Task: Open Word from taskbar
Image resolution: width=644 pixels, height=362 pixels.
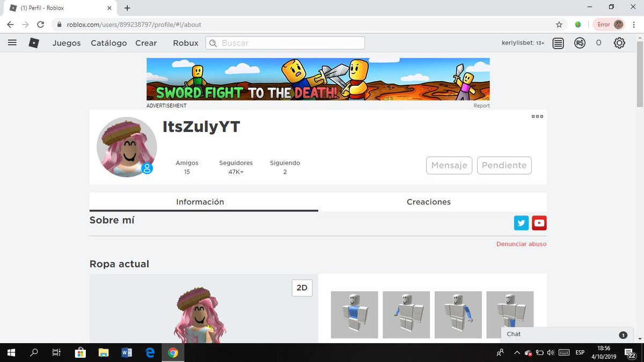Action: pyautogui.click(x=127, y=352)
